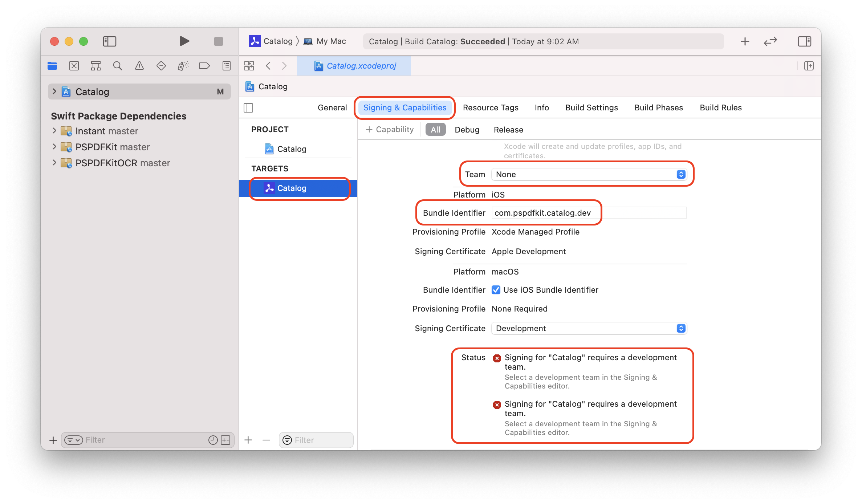Open the Project navigator folder icon
This screenshot has width=862, height=504.
(x=52, y=66)
